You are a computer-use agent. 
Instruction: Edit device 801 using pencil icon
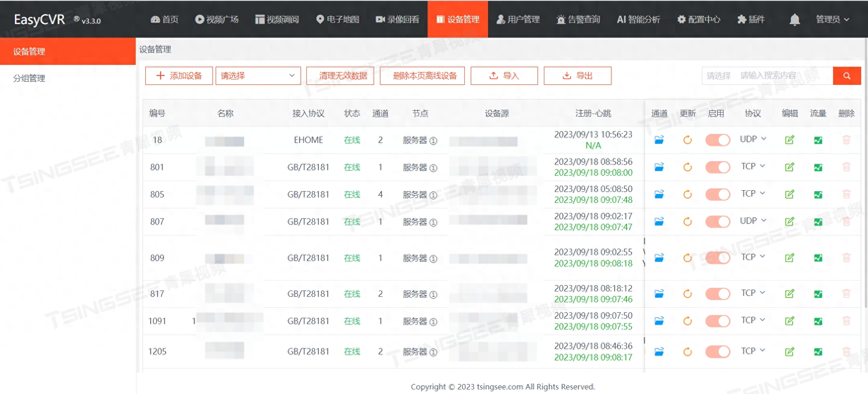pyautogui.click(x=789, y=167)
